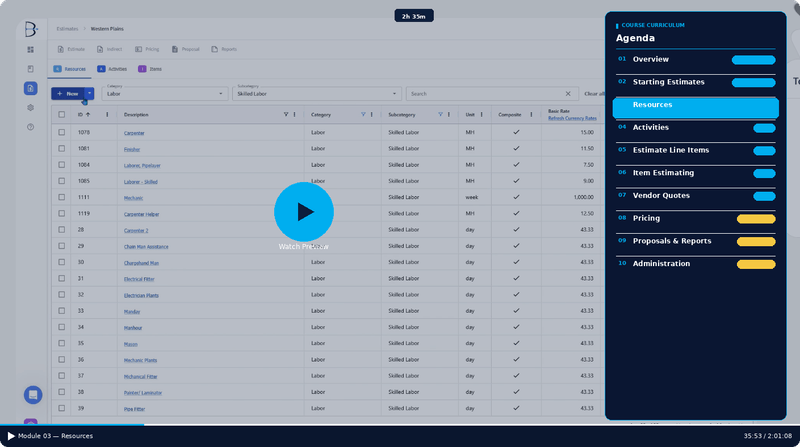Click the New resource button

click(x=68, y=93)
